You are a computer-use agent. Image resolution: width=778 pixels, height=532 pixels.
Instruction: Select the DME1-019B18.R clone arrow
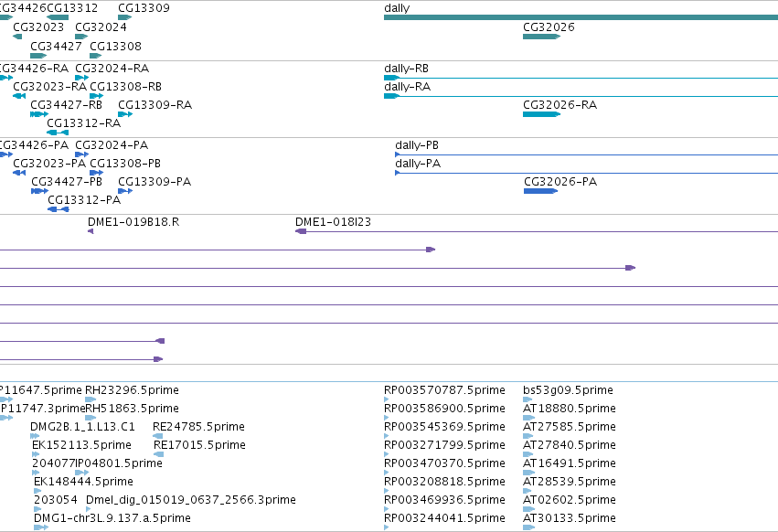(x=91, y=231)
